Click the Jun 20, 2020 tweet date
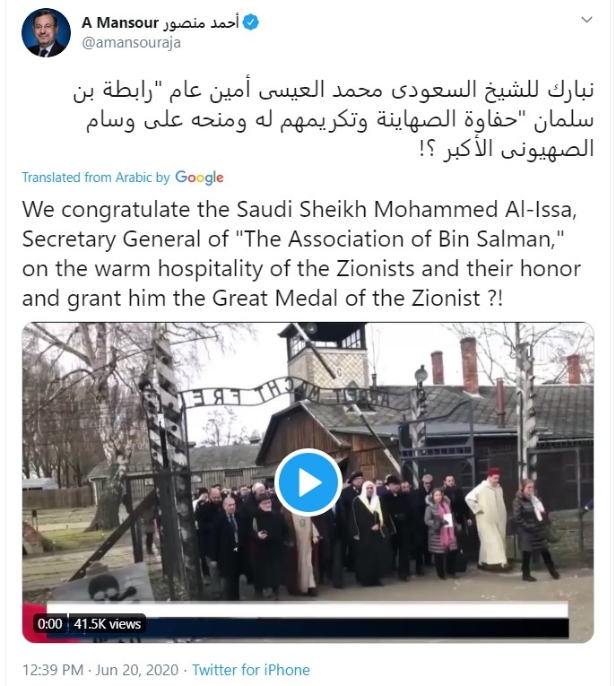This screenshot has height=686, width=616. (137, 670)
